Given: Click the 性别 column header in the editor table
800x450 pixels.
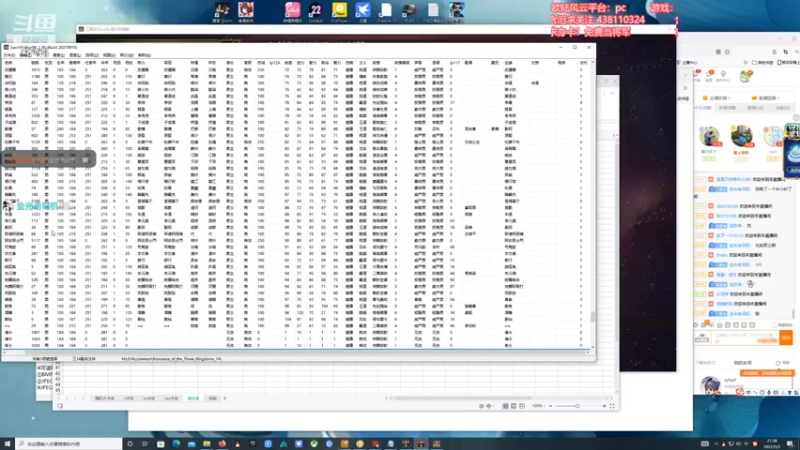Looking at the screenshot, I should (x=48, y=63).
